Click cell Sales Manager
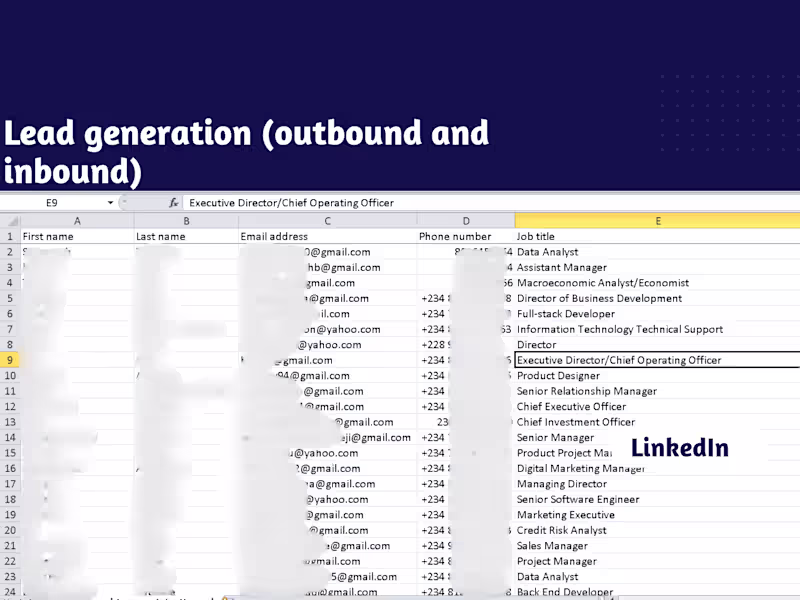 coord(658,546)
